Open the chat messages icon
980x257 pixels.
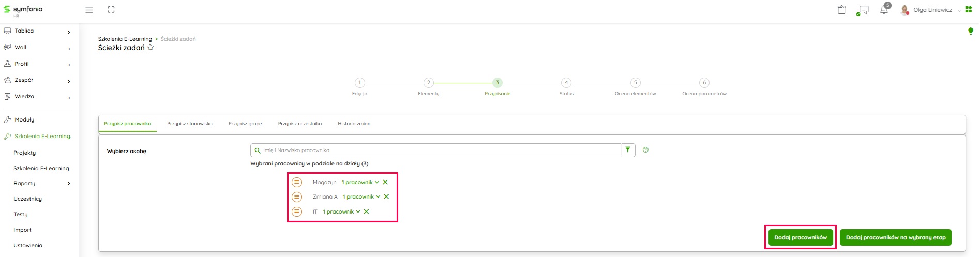point(863,10)
